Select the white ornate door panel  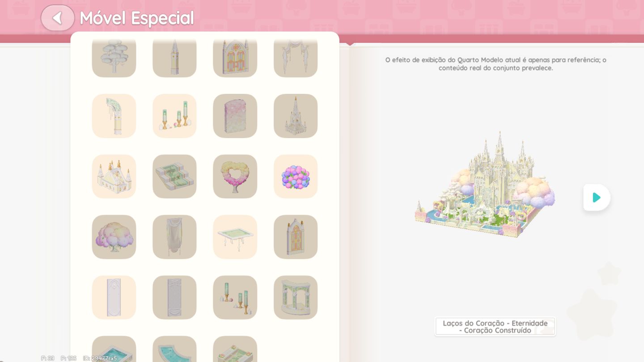[114, 297]
